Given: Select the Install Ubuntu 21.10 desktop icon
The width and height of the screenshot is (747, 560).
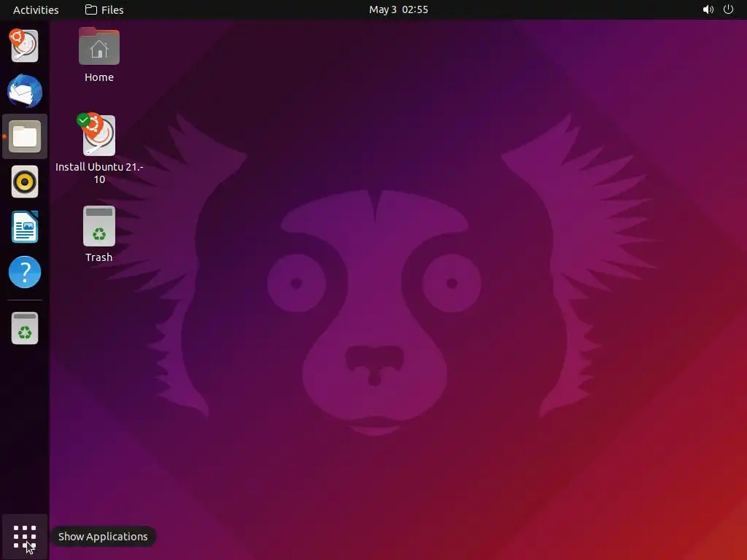Looking at the screenshot, I should tap(99, 135).
